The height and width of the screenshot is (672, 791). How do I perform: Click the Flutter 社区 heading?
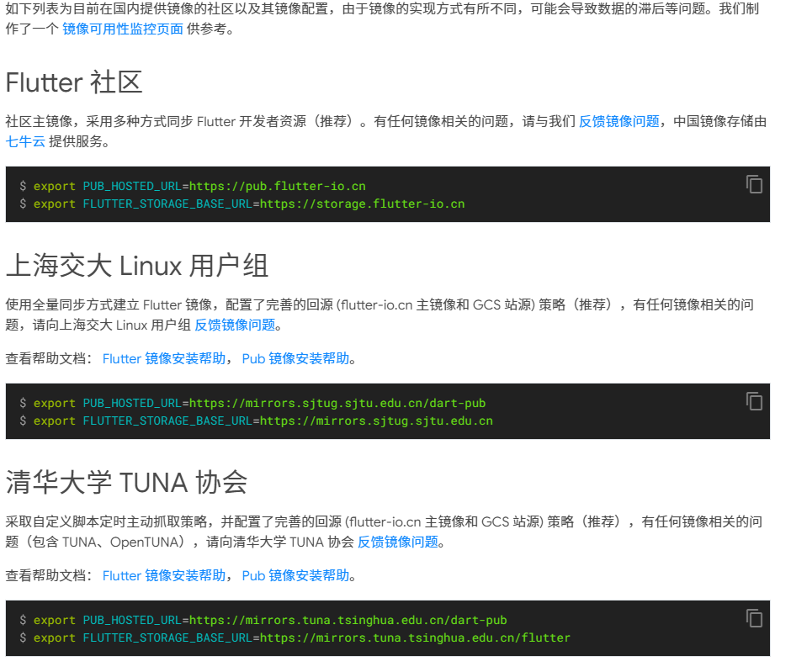coord(74,82)
